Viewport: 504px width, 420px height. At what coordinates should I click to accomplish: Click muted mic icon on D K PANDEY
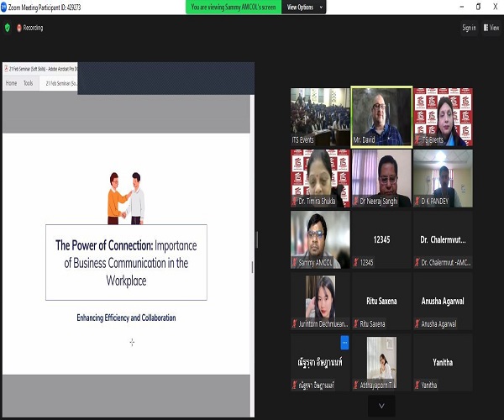pos(417,201)
